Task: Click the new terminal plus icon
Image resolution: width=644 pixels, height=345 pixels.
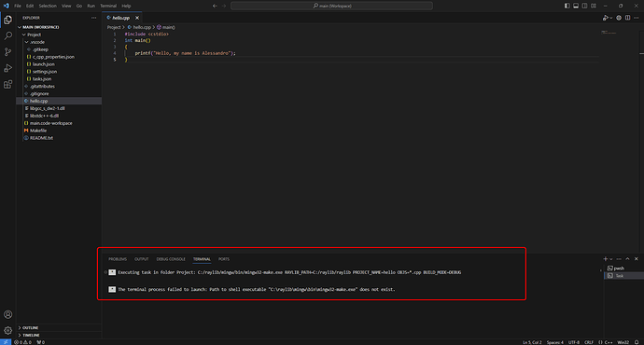Action: click(606, 259)
